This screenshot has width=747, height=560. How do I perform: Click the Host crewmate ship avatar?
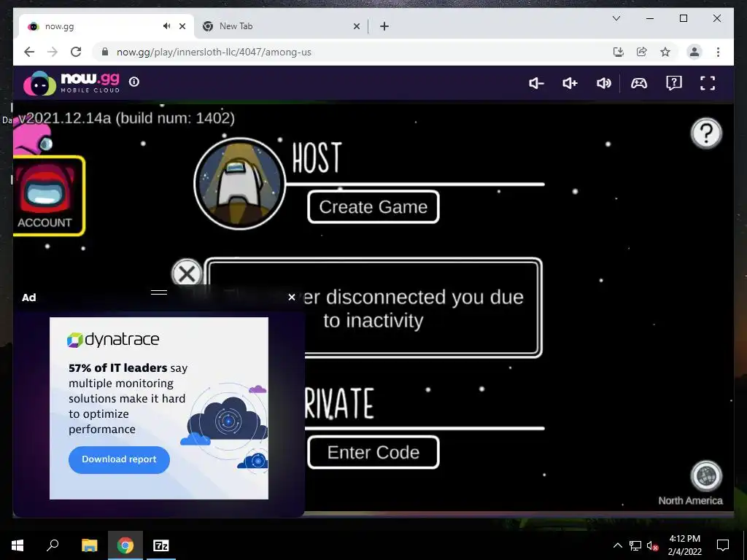tap(239, 184)
